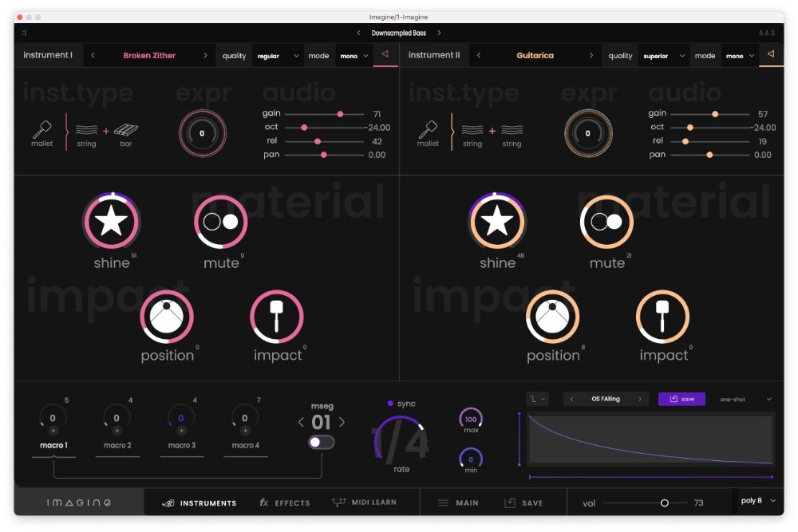Switch to the EFFECTS tab
Screen dimensions: 798x532
285,503
